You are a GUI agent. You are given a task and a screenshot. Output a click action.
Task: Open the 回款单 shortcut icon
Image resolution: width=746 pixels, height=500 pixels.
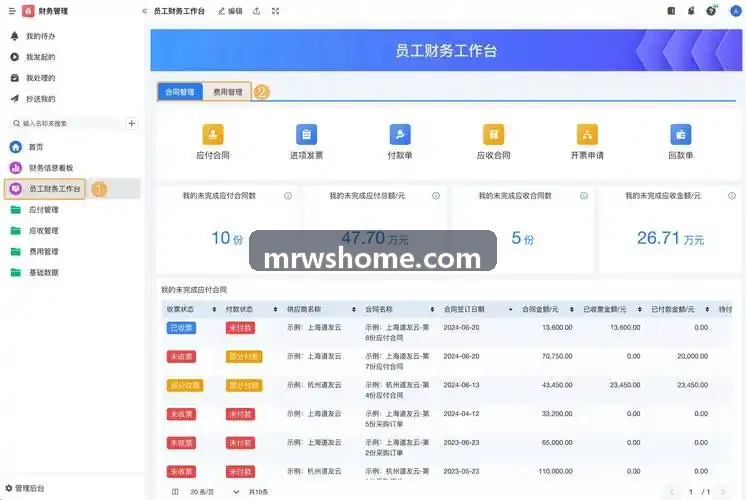coord(681,134)
